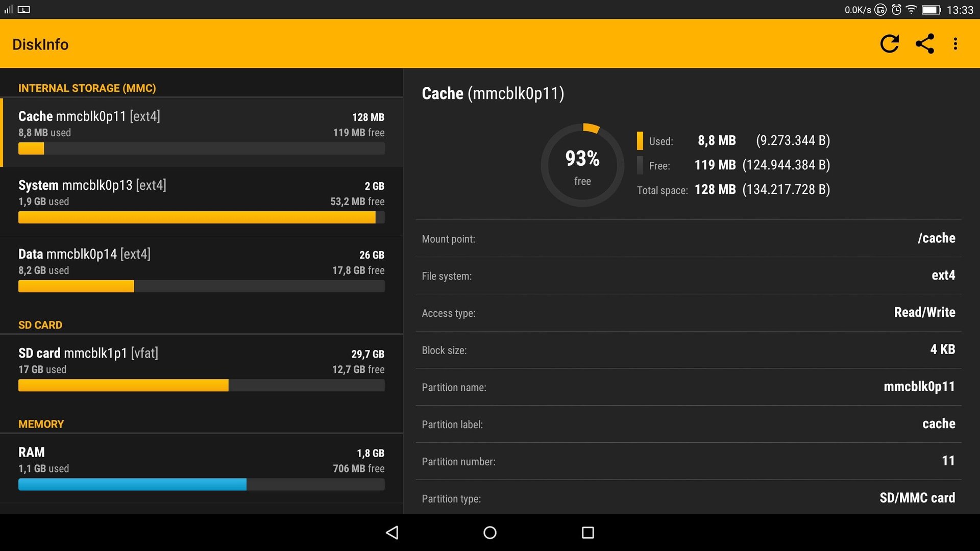Tap the share icon in the toolbar
Screen dimensions: 980x551
(x=924, y=44)
